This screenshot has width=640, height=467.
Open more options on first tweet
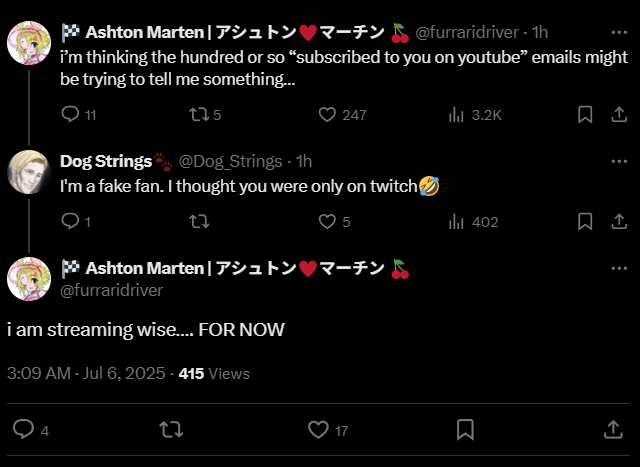coord(616,115)
